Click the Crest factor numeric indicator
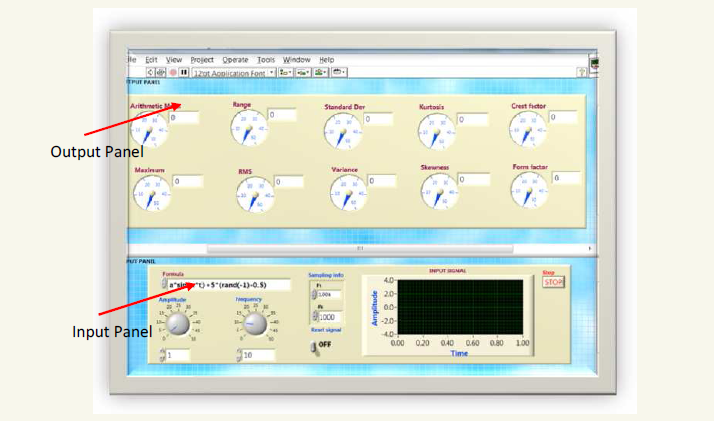Screen dimensions: 715x421 pos(563,117)
